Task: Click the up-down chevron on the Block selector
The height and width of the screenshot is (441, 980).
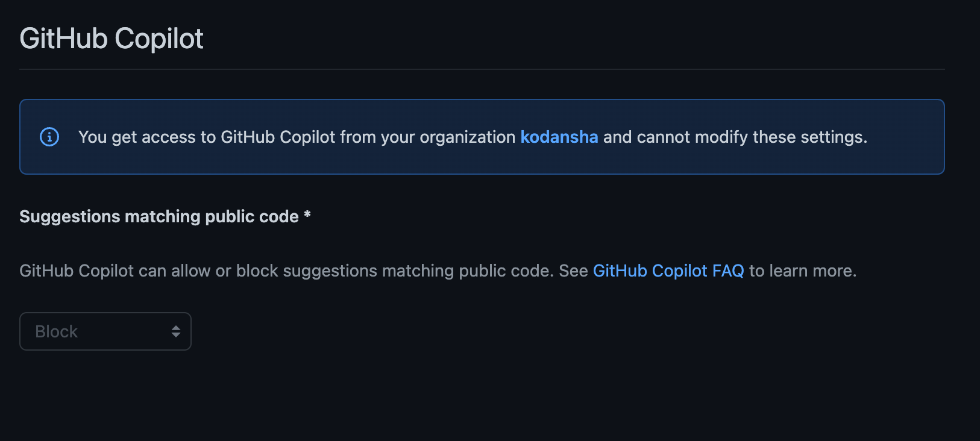Action: [x=175, y=331]
